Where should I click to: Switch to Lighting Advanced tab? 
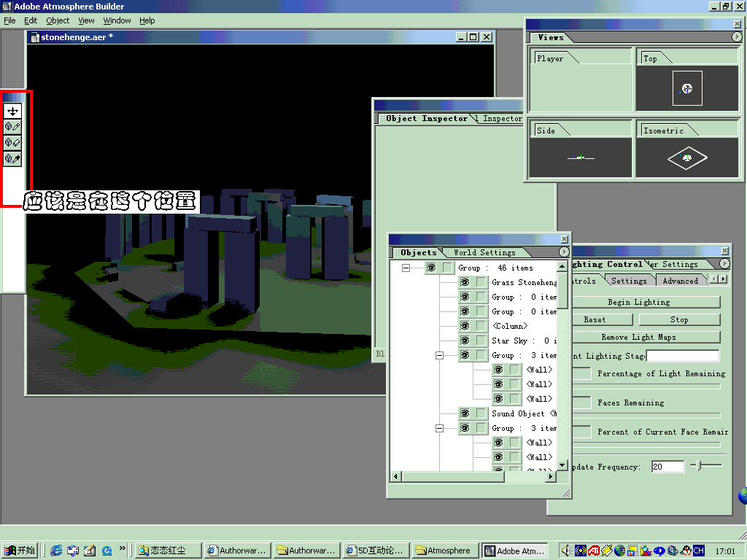click(x=681, y=281)
